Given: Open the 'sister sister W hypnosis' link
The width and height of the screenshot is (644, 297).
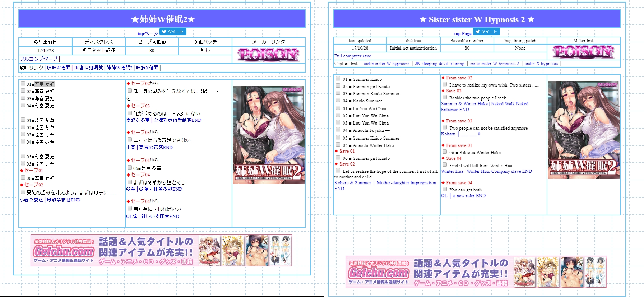Looking at the screenshot, I should tap(386, 64).
